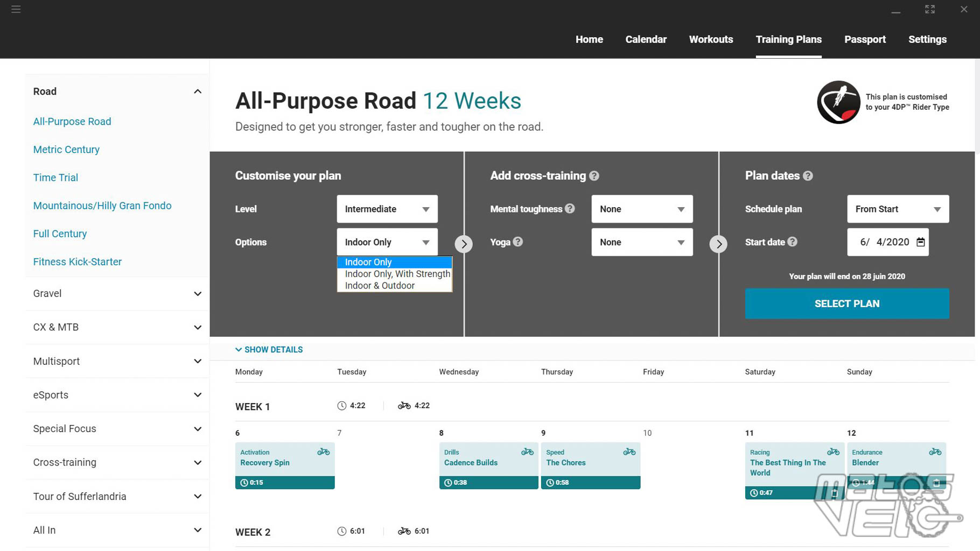
Task: Open the hamburger menu icon
Action: 16,9
